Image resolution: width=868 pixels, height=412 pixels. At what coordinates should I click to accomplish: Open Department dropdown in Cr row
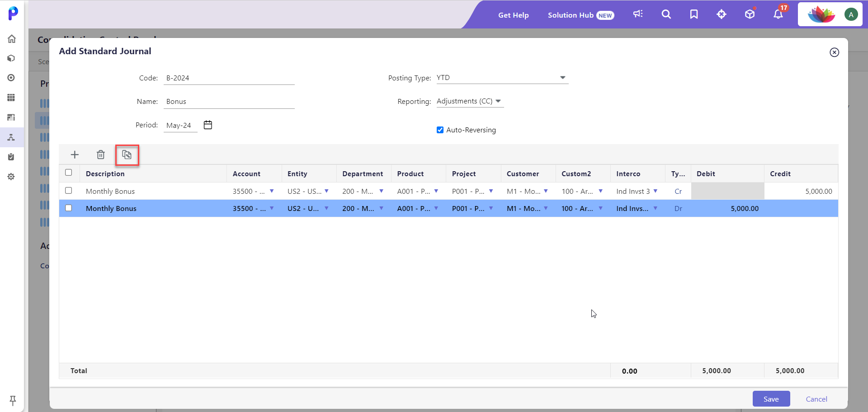381,191
